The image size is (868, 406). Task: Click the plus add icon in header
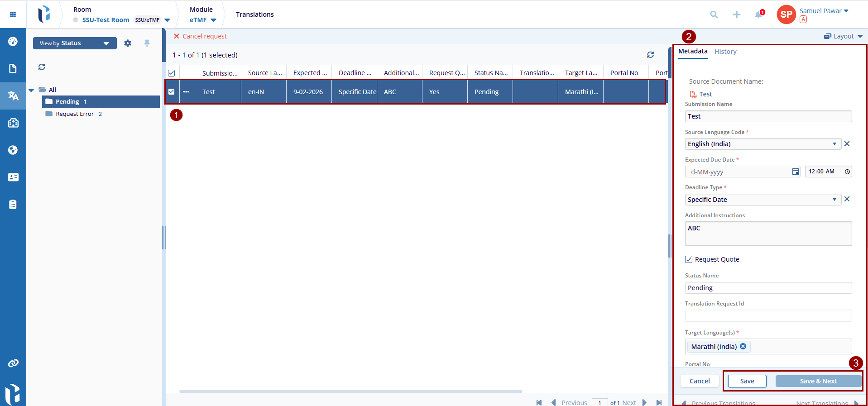click(x=737, y=14)
